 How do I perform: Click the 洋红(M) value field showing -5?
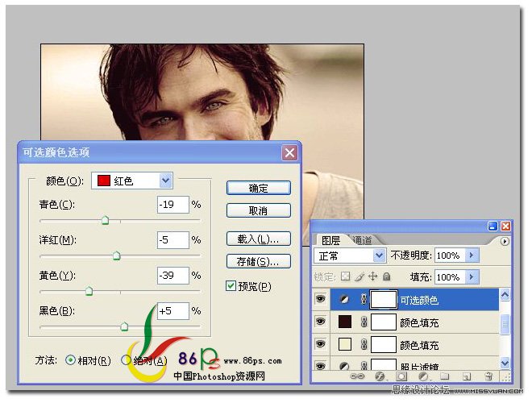tap(173, 240)
